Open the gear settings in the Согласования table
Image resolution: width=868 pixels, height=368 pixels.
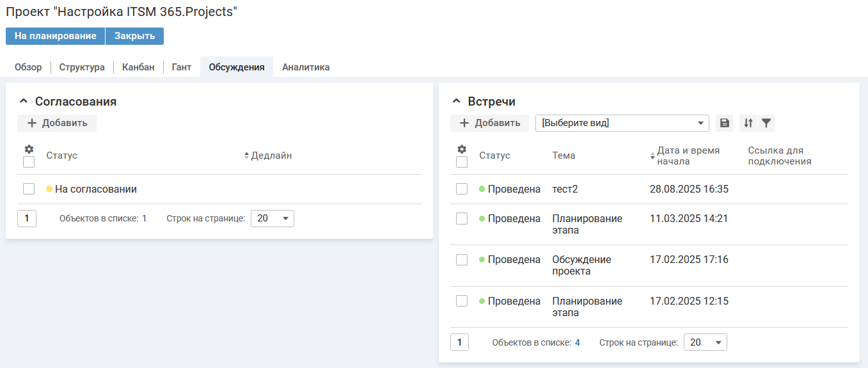pyautogui.click(x=29, y=148)
